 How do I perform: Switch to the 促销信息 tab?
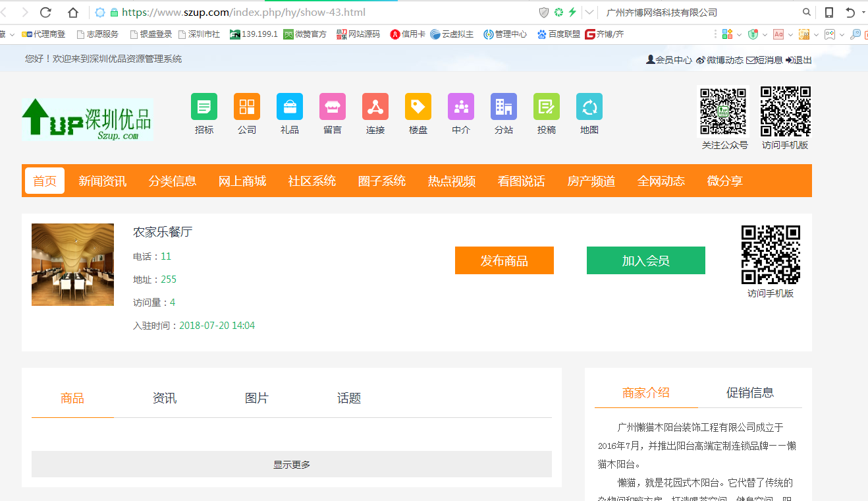point(750,393)
